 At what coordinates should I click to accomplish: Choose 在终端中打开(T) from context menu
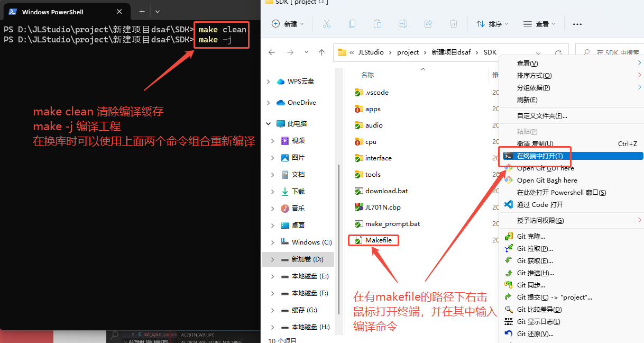coord(572,156)
